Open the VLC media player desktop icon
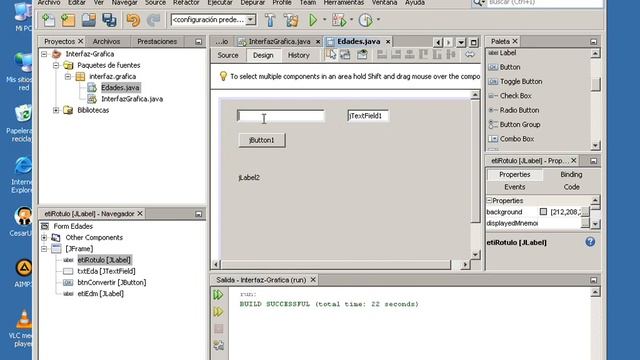The width and height of the screenshot is (640, 360). [24, 329]
